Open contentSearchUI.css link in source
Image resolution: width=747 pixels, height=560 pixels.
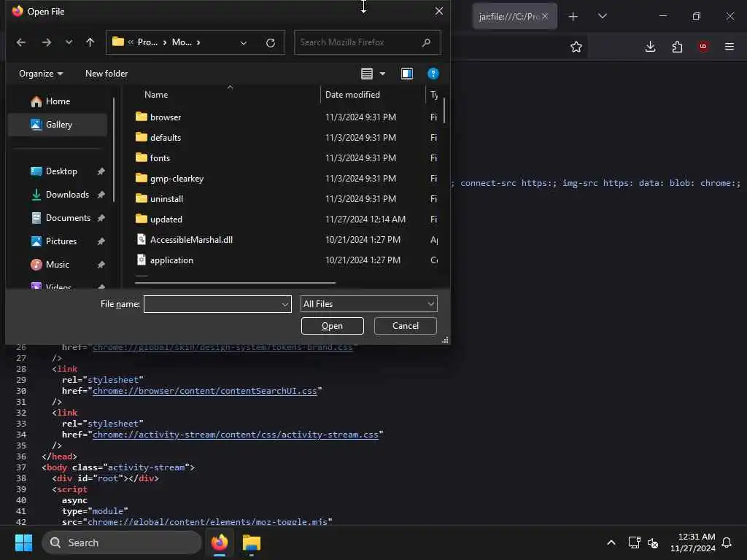point(205,391)
